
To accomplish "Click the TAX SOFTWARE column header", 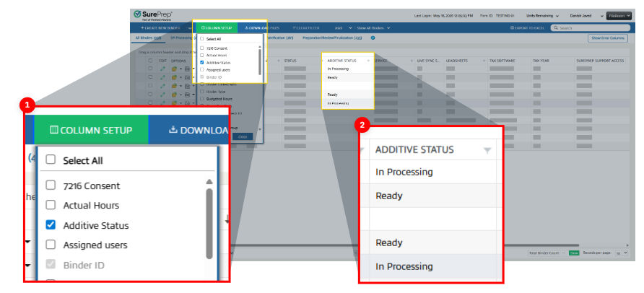I will click(x=502, y=61).
